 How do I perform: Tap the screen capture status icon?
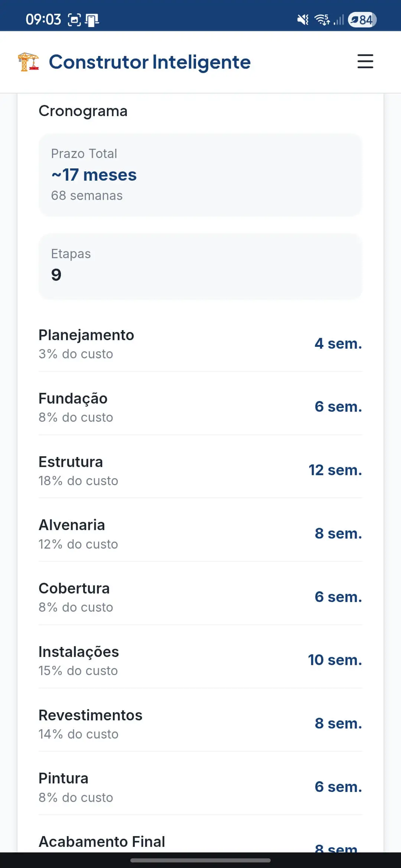pyautogui.click(x=74, y=20)
